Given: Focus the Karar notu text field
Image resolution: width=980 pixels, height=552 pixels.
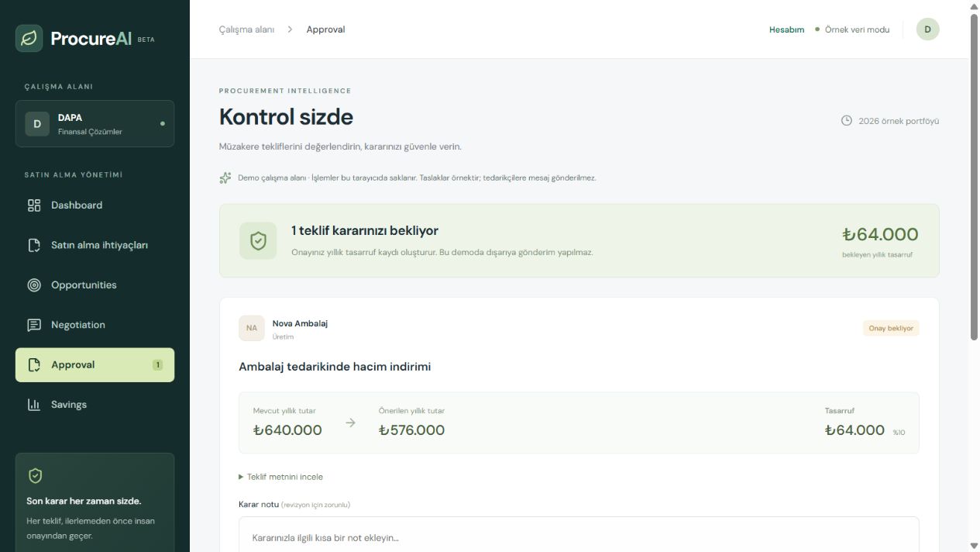Looking at the screenshot, I should click(x=579, y=535).
